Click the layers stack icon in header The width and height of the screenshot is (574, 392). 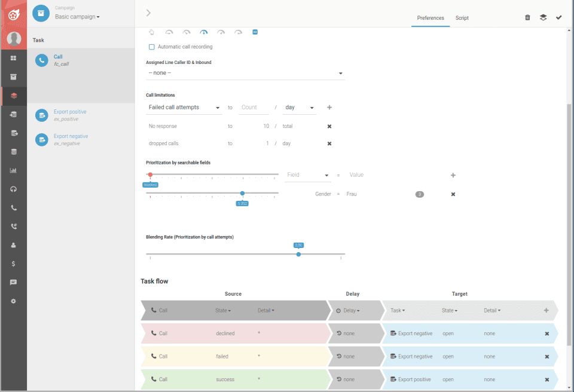click(x=544, y=17)
